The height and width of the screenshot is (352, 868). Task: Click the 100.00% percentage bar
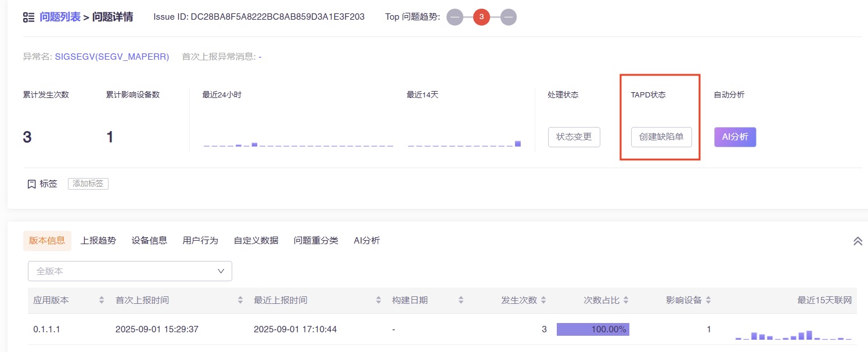click(593, 329)
